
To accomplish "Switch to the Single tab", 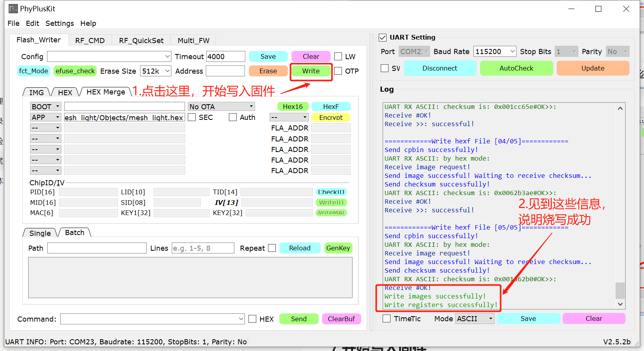I will (40, 233).
